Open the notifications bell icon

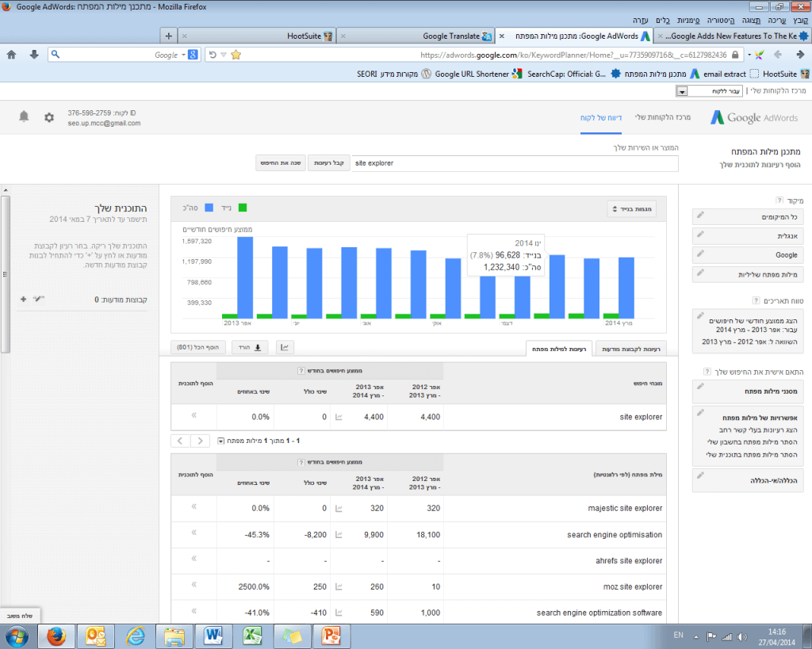(x=24, y=117)
